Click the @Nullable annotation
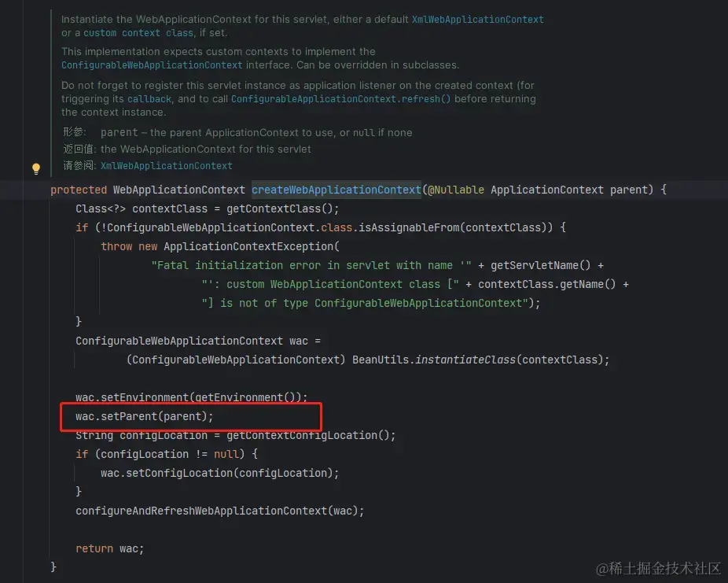Screen dimensions: 728x583 [456, 190]
